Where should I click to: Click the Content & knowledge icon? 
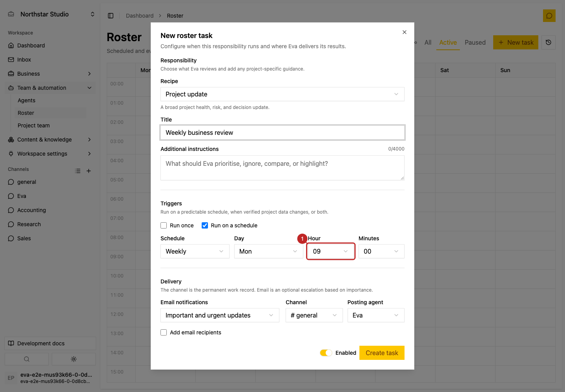11,140
